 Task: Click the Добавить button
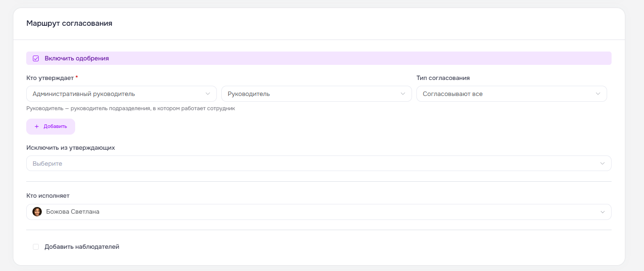pyautogui.click(x=51, y=126)
